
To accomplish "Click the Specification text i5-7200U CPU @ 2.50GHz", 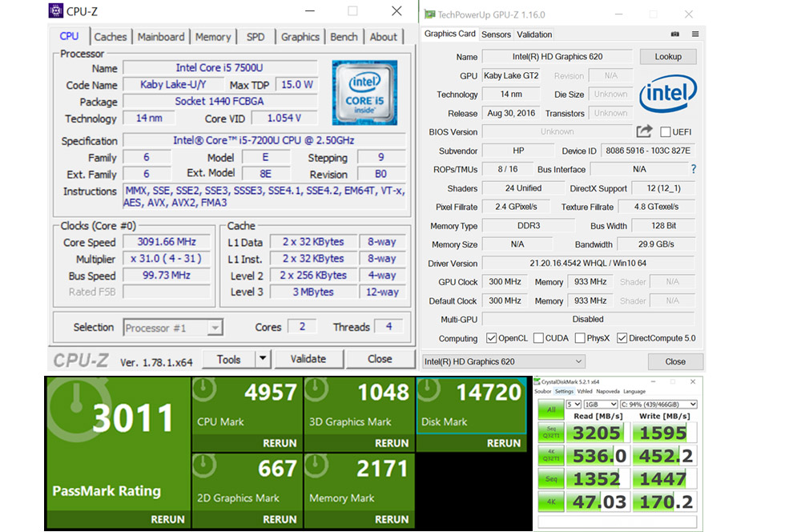I will coord(264,140).
